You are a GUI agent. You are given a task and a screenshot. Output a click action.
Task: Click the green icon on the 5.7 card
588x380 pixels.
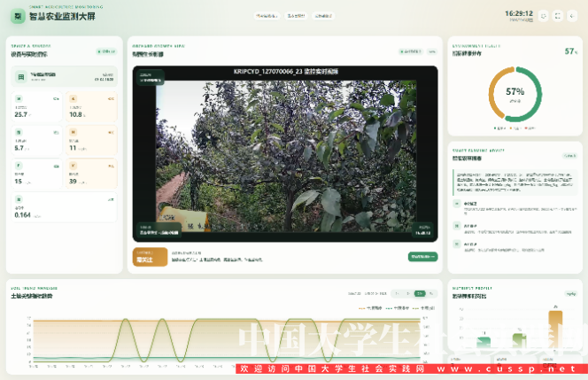[x=19, y=132]
